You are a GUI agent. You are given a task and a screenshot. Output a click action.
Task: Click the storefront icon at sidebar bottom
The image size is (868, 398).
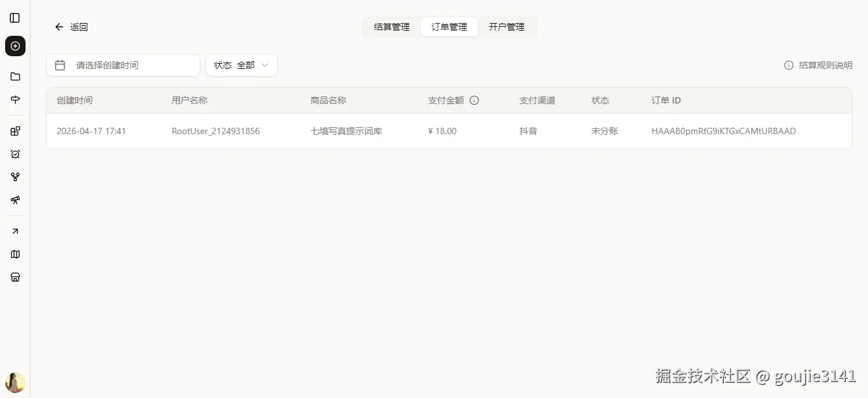(x=15, y=277)
